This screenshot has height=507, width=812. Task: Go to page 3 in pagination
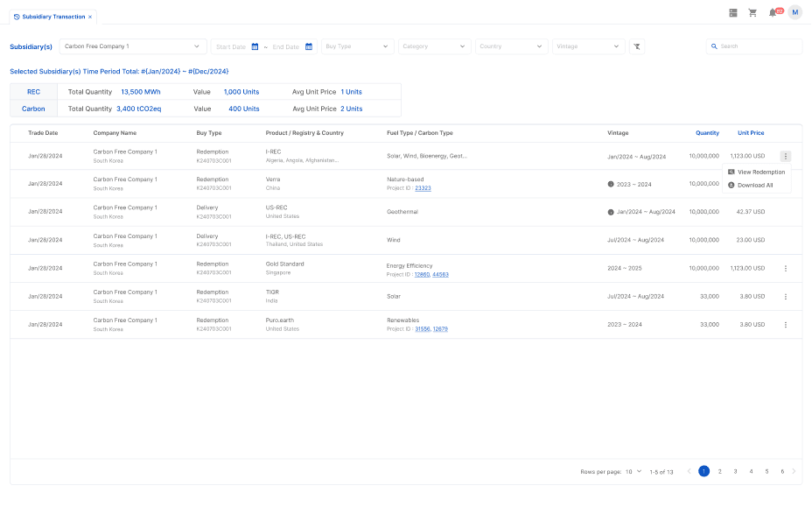[735, 471]
